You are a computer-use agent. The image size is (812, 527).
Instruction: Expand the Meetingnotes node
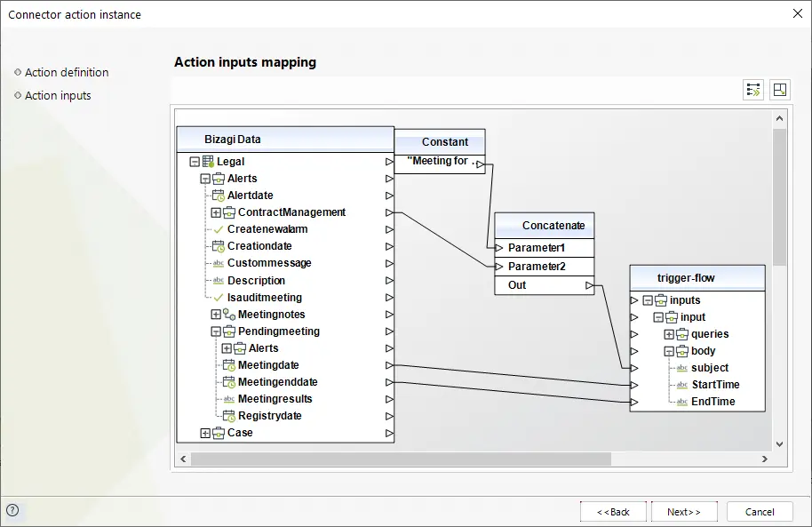click(x=216, y=315)
